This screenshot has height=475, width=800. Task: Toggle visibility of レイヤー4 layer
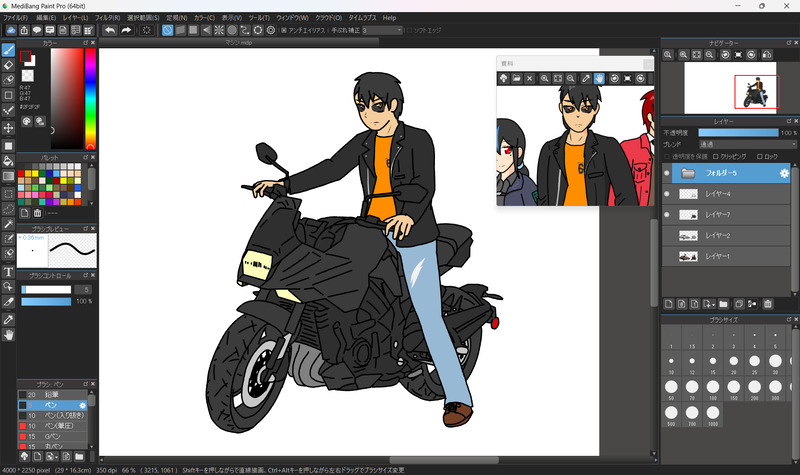click(x=667, y=194)
